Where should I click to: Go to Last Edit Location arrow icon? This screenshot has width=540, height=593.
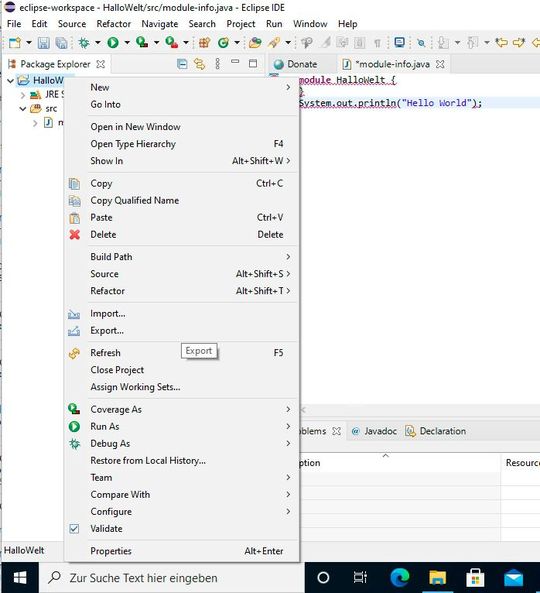pyautogui.click(x=501, y=42)
